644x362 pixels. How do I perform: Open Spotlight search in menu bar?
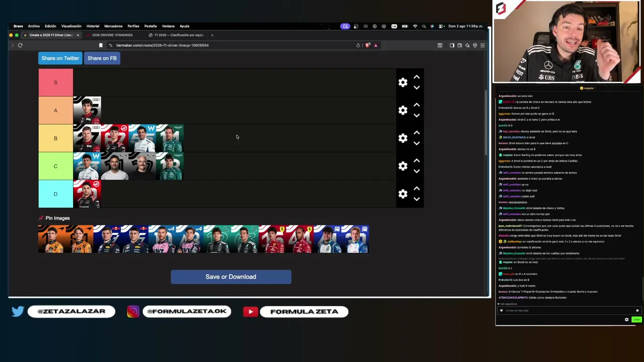point(424,26)
